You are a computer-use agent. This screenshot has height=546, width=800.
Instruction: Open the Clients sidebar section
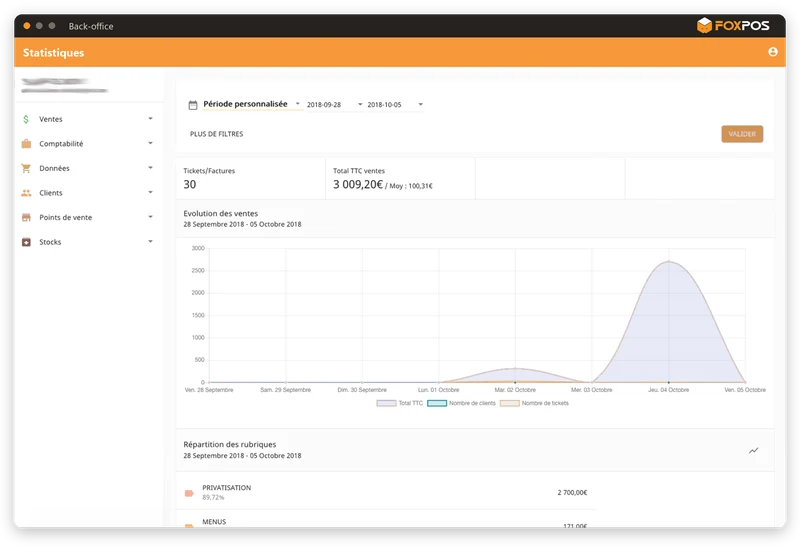click(87, 193)
